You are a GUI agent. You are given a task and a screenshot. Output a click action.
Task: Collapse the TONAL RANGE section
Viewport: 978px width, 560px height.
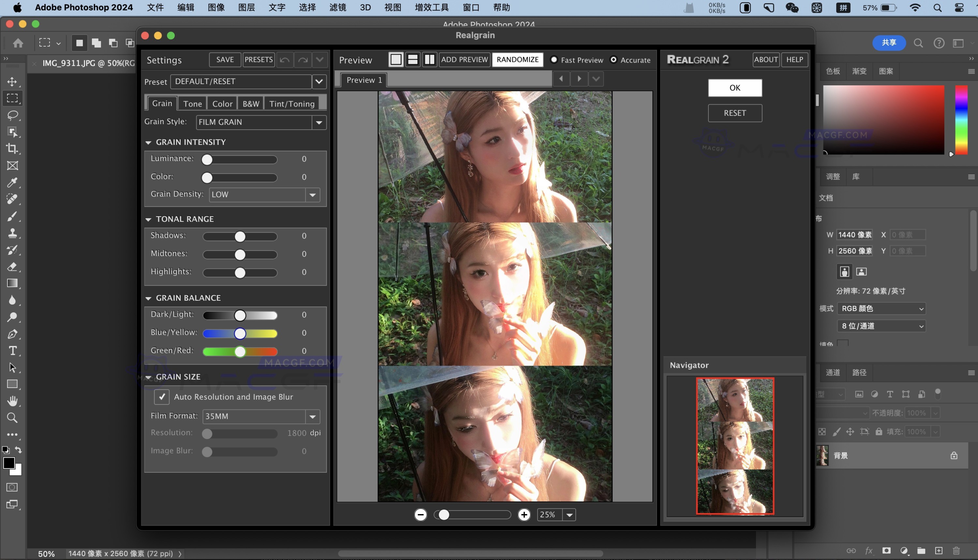coord(148,219)
